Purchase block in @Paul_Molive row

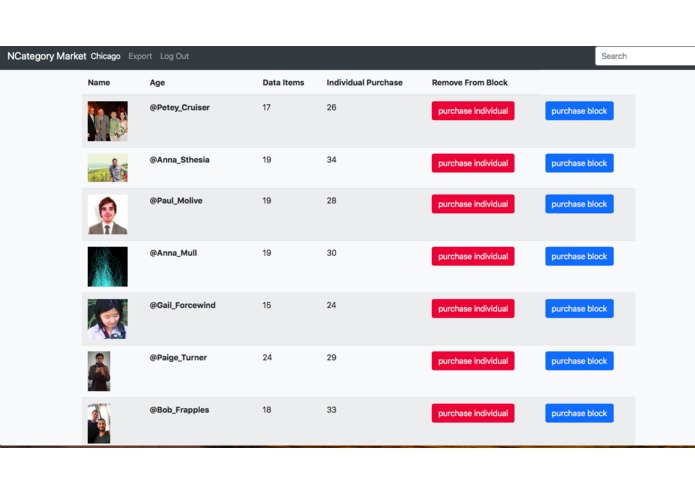pyautogui.click(x=579, y=204)
